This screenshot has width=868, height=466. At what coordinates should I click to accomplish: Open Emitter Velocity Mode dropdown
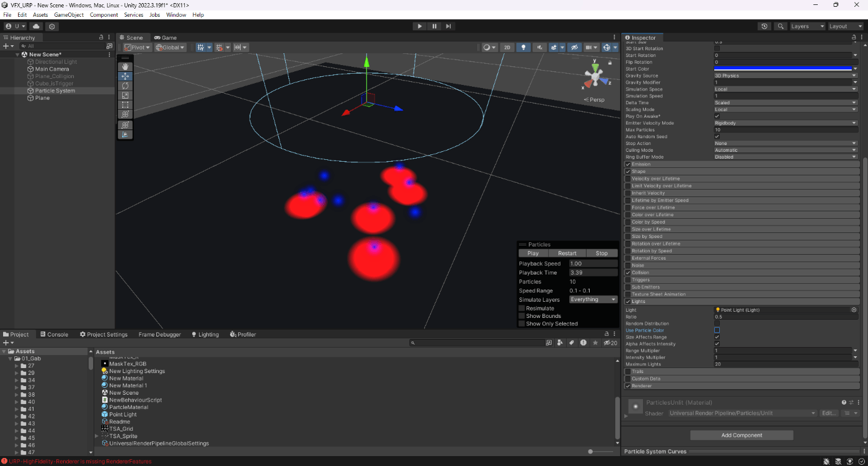pos(786,123)
